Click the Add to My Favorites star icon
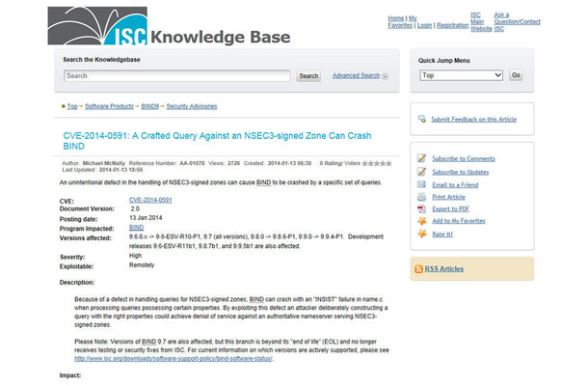The height and width of the screenshot is (386, 588). (422, 221)
